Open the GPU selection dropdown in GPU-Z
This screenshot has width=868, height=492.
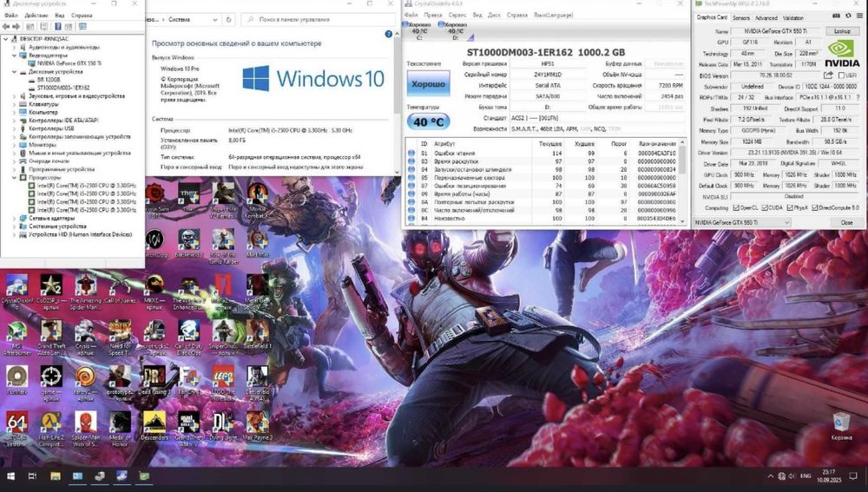[742, 222]
